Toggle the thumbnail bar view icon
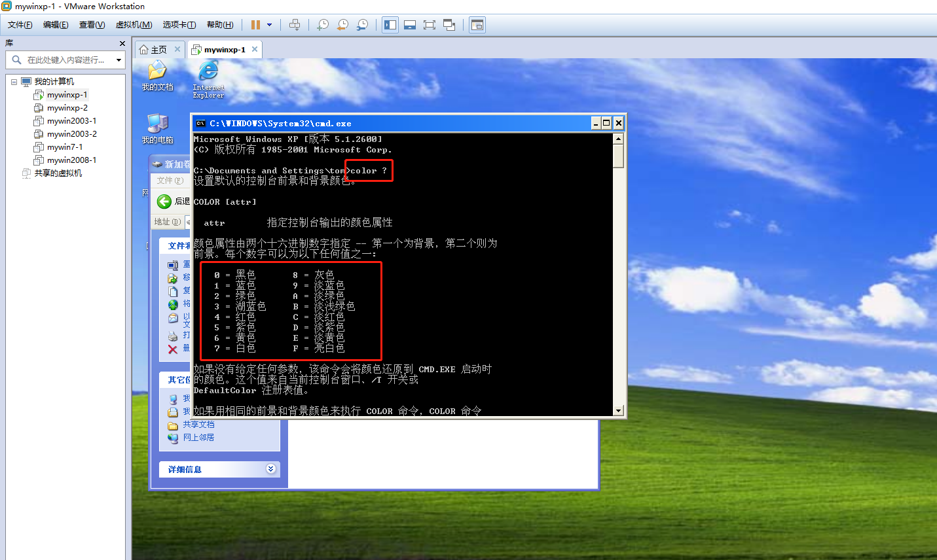The width and height of the screenshot is (937, 560). click(410, 25)
